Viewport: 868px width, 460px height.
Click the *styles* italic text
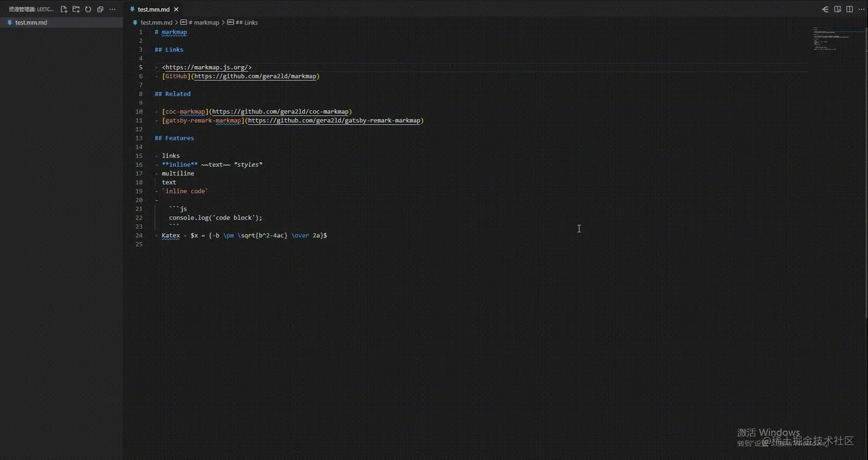coord(248,165)
